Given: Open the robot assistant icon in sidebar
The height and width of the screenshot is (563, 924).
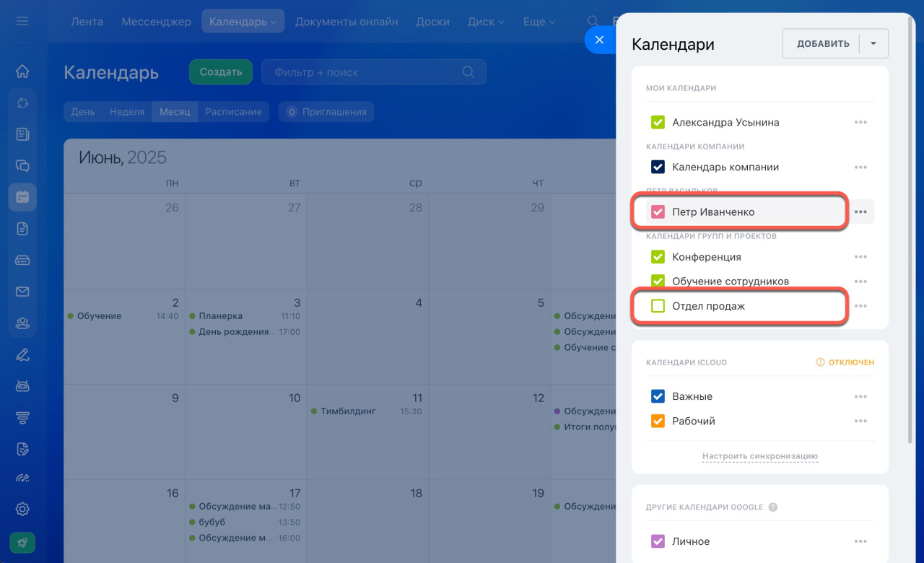Looking at the screenshot, I should [x=22, y=386].
